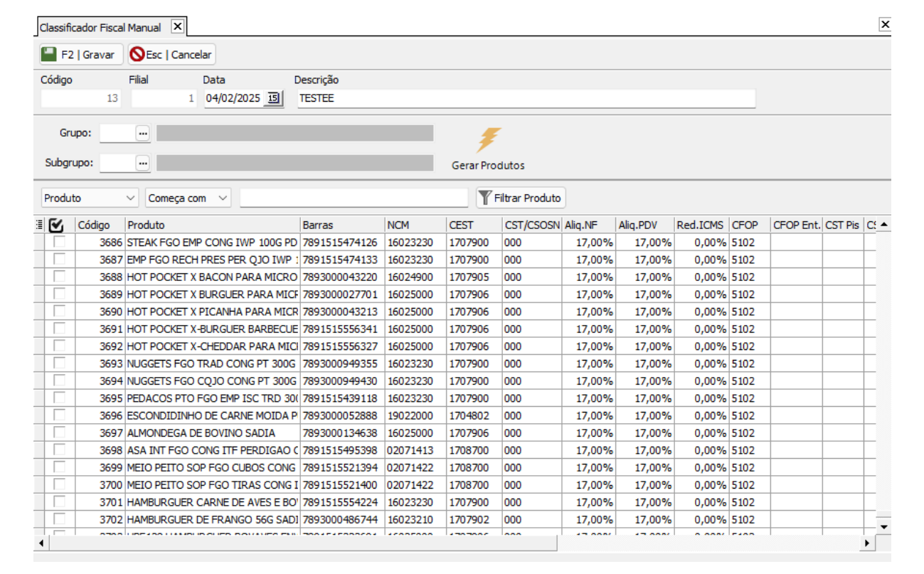The height and width of the screenshot is (574, 924).
Task: Click the funnel icon on Filtrar Produto
Action: pos(484,198)
